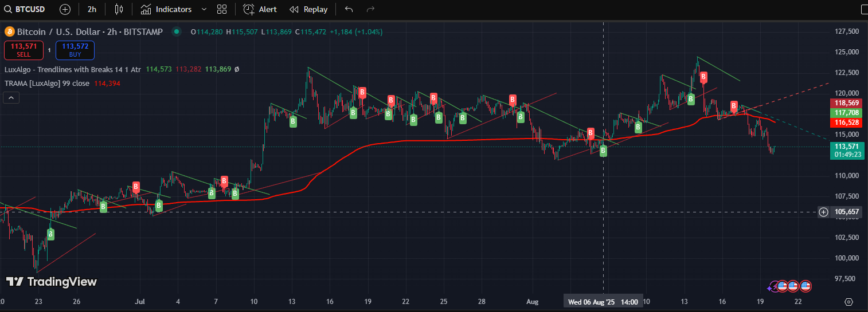The width and height of the screenshot is (868, 312).
Task: Collapse the indicator legend with the chevron
Action: [11, 98]
